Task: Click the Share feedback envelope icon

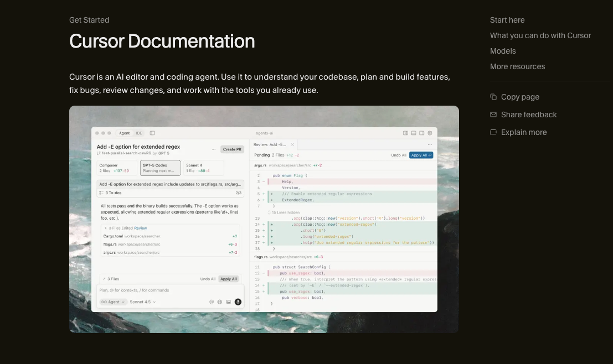Action: (493, 115)
